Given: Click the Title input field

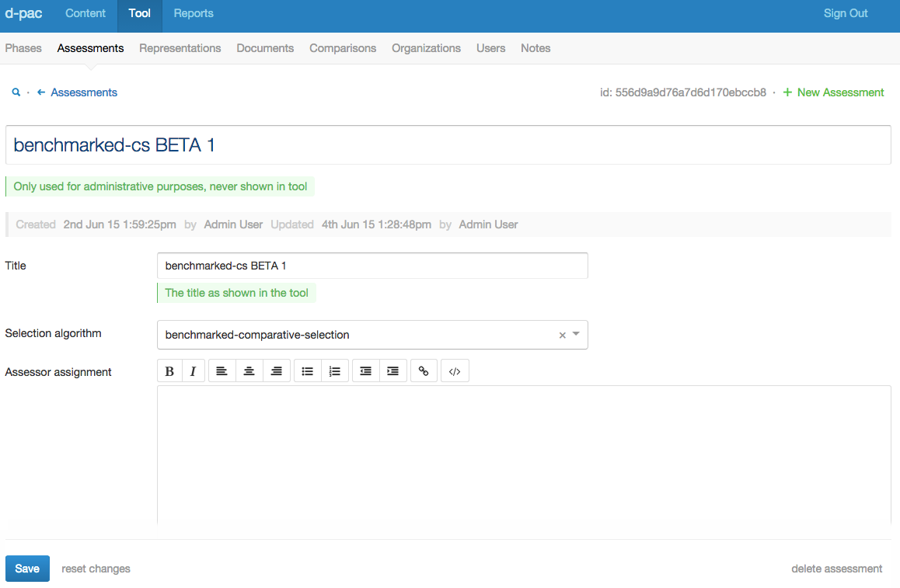Looking at the screenshot, I should (x=372, y=266).
